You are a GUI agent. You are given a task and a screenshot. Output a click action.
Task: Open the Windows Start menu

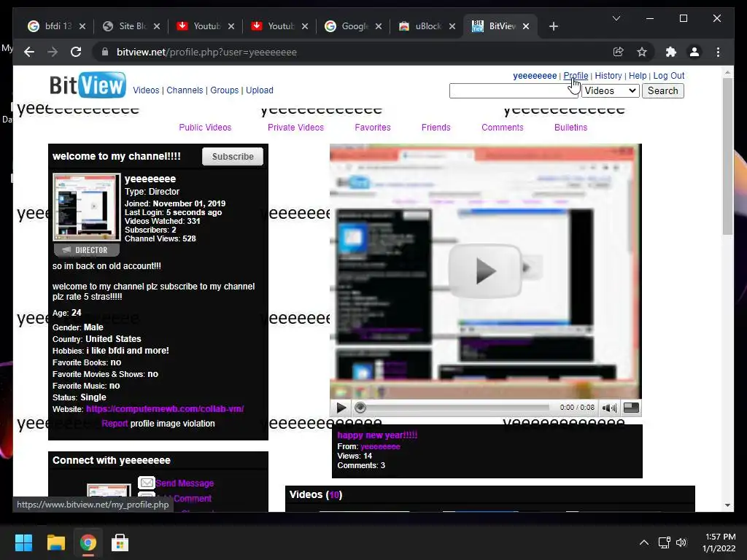tap(23, 542)
